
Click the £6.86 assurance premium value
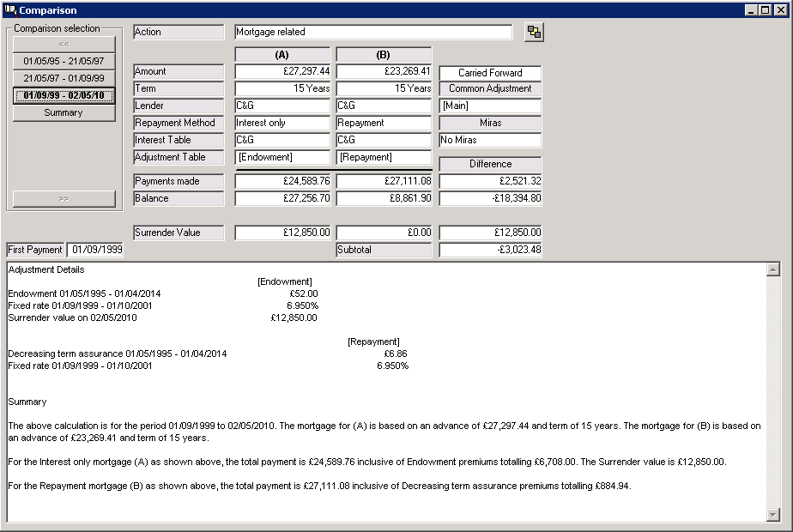point(396,354)
